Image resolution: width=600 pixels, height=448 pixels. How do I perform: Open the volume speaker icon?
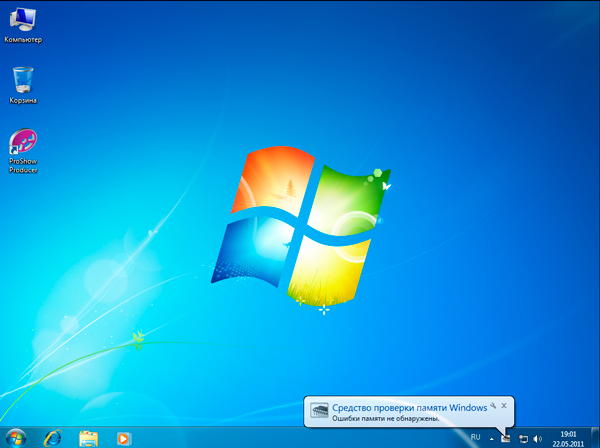click(538, 439)
